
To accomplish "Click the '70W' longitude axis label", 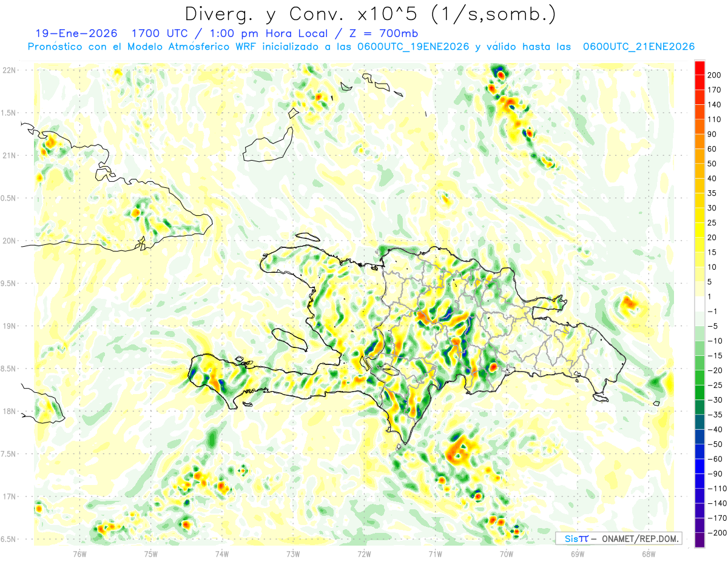I will click(506, 553).
